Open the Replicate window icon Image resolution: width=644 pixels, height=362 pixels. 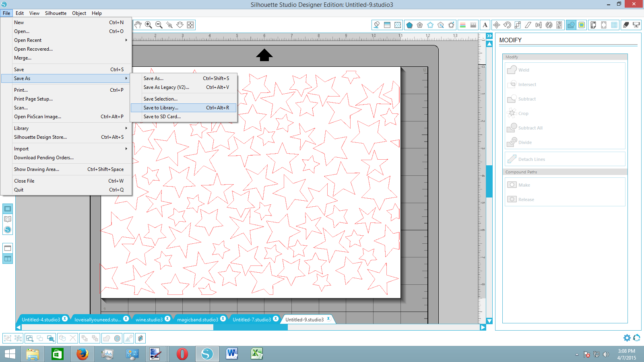[x=549, y=25]
